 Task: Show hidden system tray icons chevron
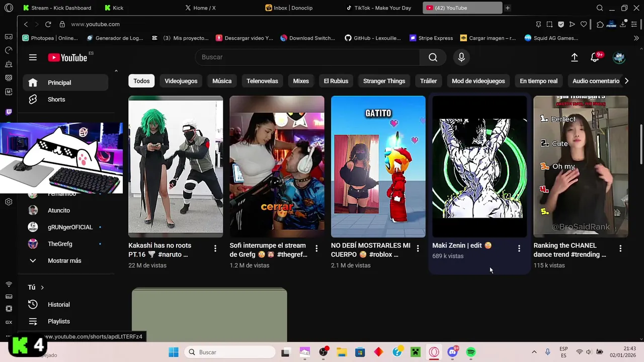coord(534,352)
